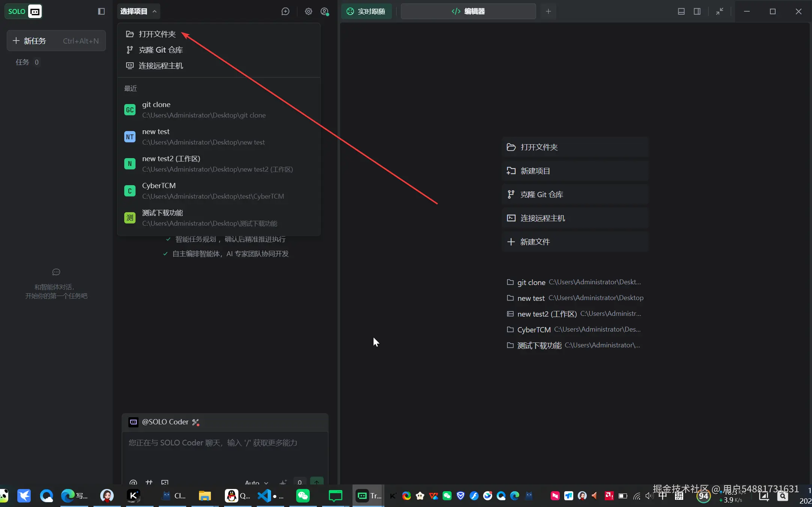Open settings via the gear icon
Screen dimensions: 812x507
pos(308,11)
